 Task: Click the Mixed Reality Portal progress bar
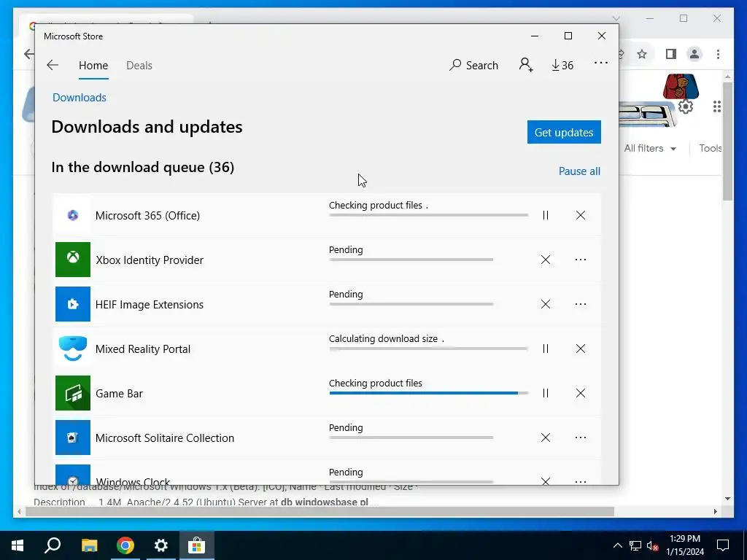click(x=429, y=349)
